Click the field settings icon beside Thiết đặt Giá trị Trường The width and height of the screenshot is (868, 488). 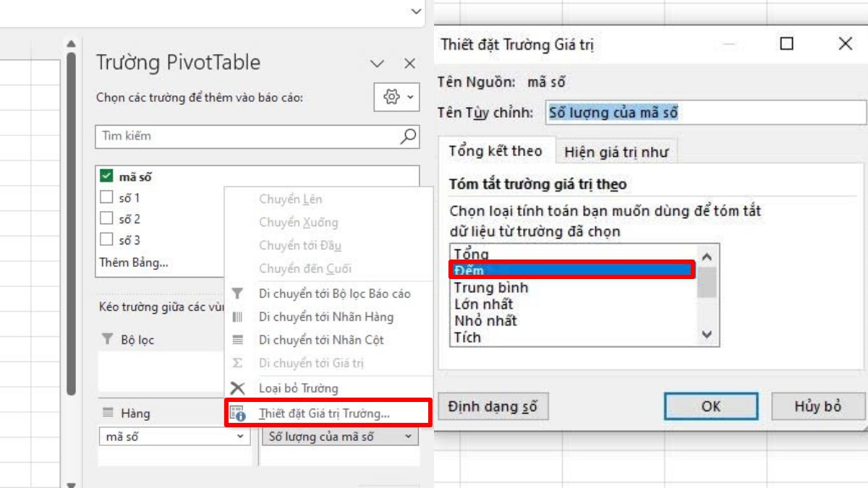[237, 414]
